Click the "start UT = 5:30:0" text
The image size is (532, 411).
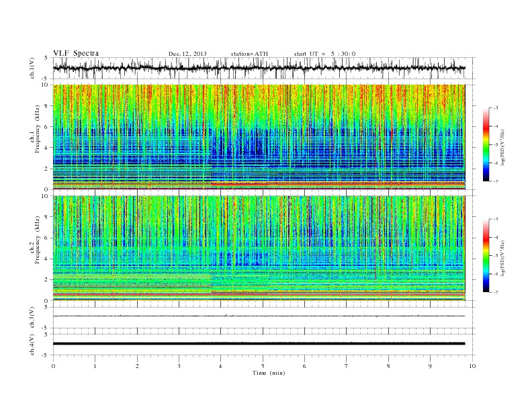[x=324, y=54]
